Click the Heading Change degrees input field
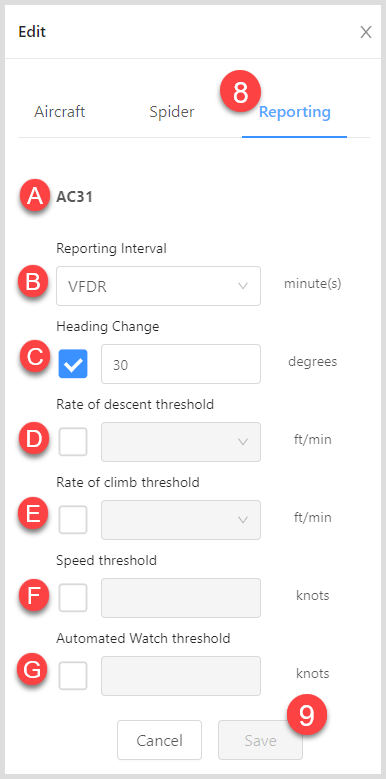386x779 pixels. pyautogui.click(x=181, y=364)
